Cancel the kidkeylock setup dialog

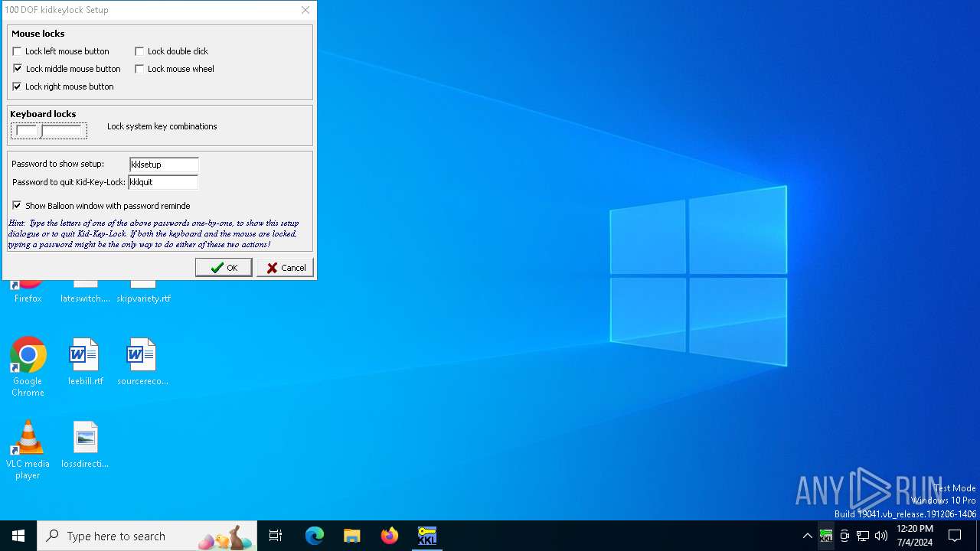[285, 267]
